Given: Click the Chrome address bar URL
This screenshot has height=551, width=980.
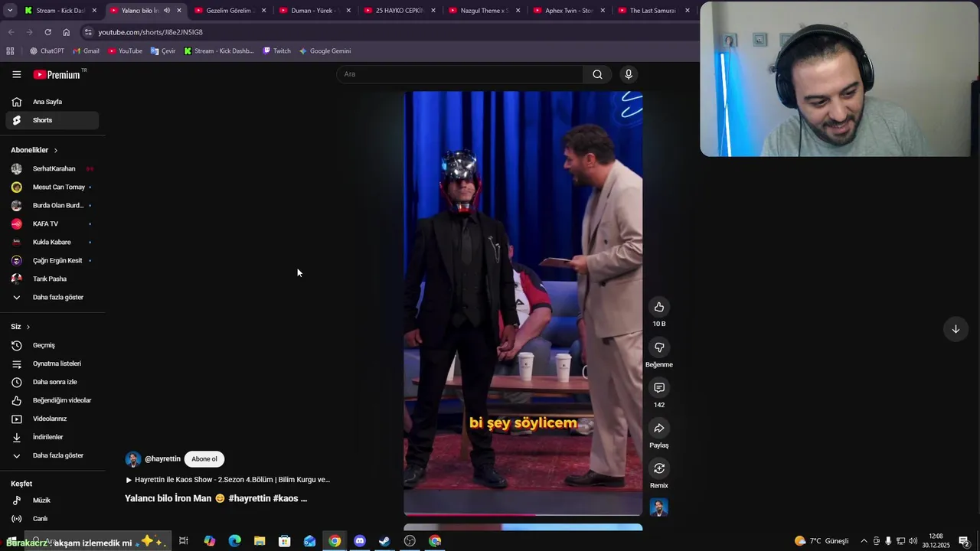Looking at the screenshot, I should (x=150, y=32).
